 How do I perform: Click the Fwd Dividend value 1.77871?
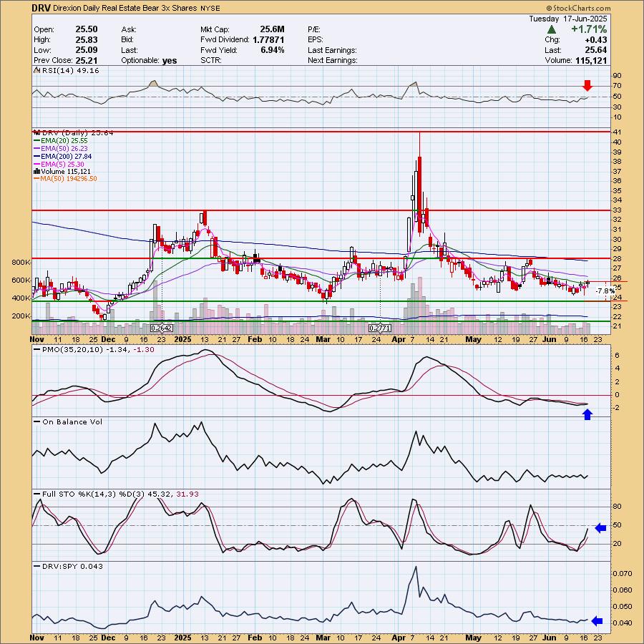(x=268, y=40)
